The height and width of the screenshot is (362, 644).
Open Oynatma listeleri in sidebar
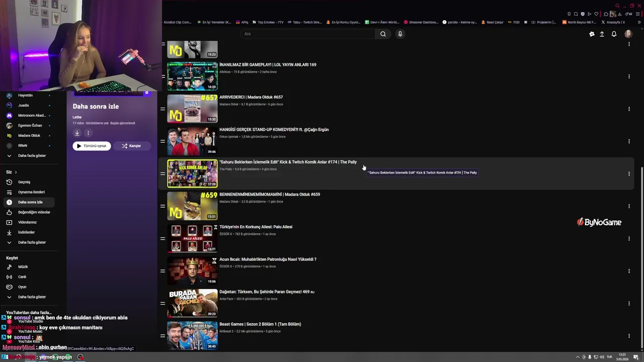29,192
